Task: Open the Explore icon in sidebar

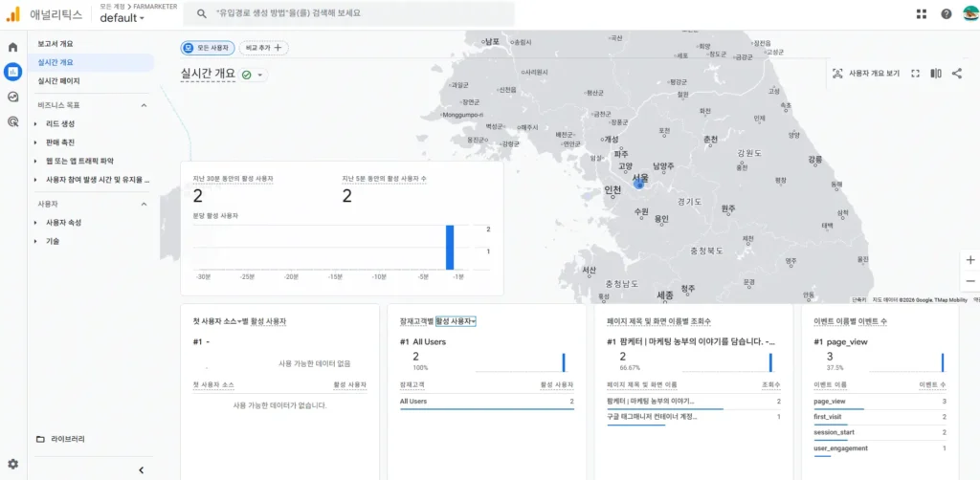Action: click(13, 97)
